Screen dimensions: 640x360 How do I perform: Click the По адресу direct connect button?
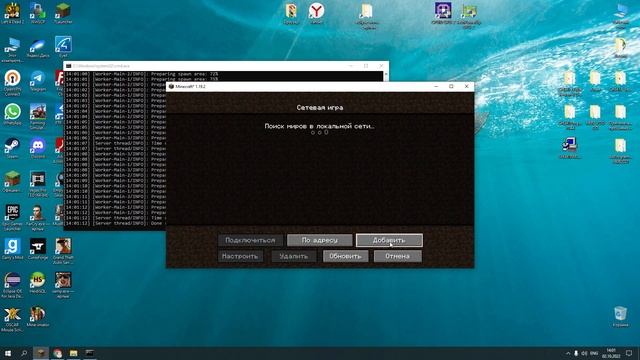tap(320, 240)
